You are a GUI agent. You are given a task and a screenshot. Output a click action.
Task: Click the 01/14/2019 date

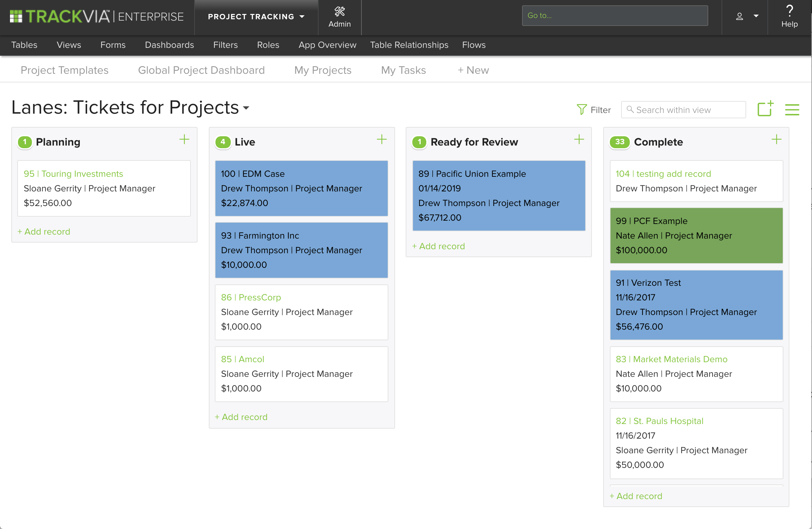pyautogui.click(x=440, y=188)
